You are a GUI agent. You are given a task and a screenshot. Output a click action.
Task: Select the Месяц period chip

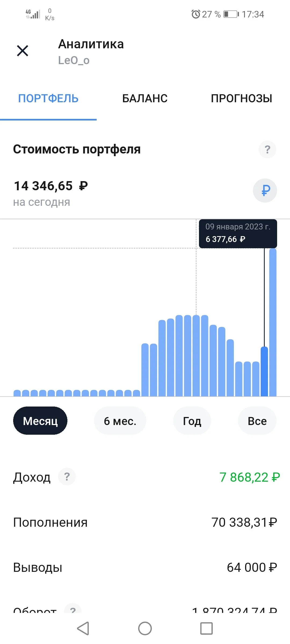tap(40, 421)
